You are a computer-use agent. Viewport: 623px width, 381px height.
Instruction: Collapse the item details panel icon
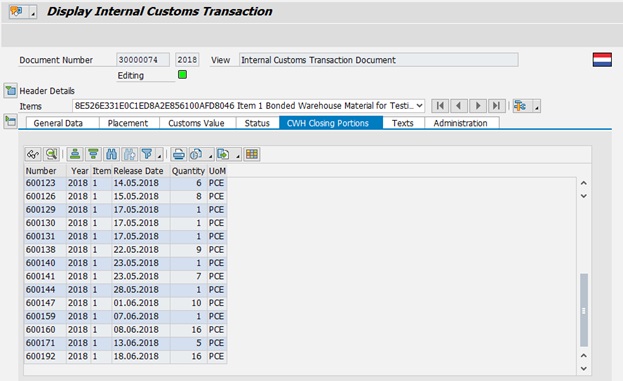(x=10, y=121)
